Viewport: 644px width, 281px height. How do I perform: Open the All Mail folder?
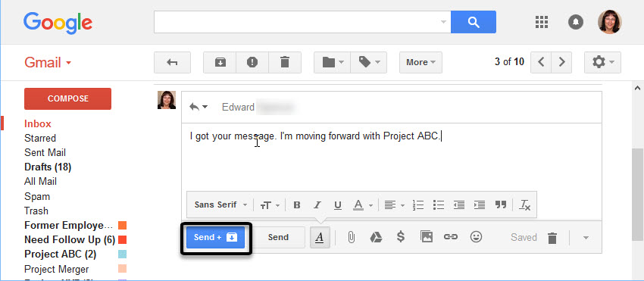[x=40, y=182]
